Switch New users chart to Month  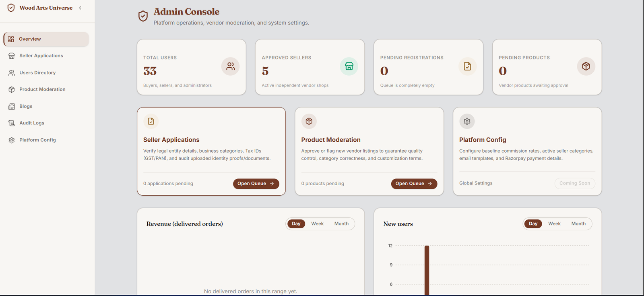click(578, 224)
